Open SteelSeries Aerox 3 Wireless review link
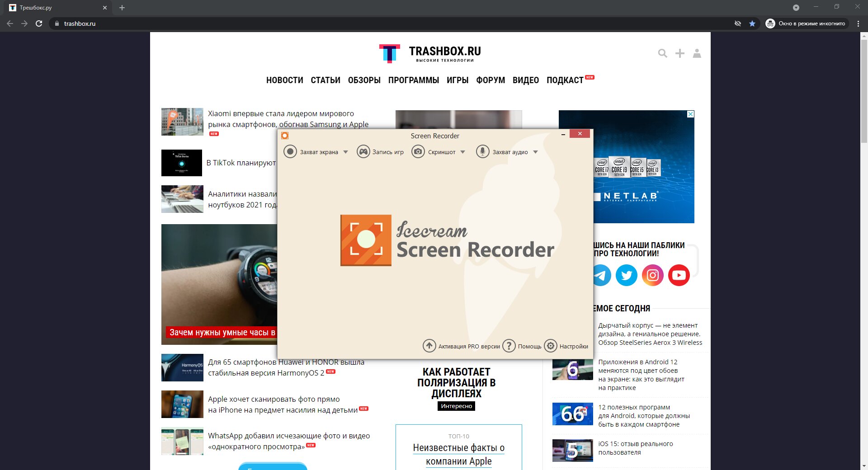The image size is (868, 470). 650,334
